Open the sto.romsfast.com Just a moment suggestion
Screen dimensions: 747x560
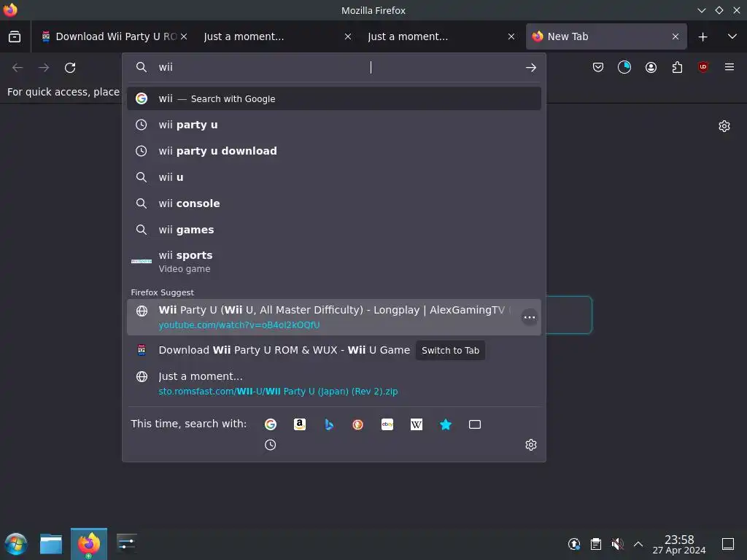(334, 384)
